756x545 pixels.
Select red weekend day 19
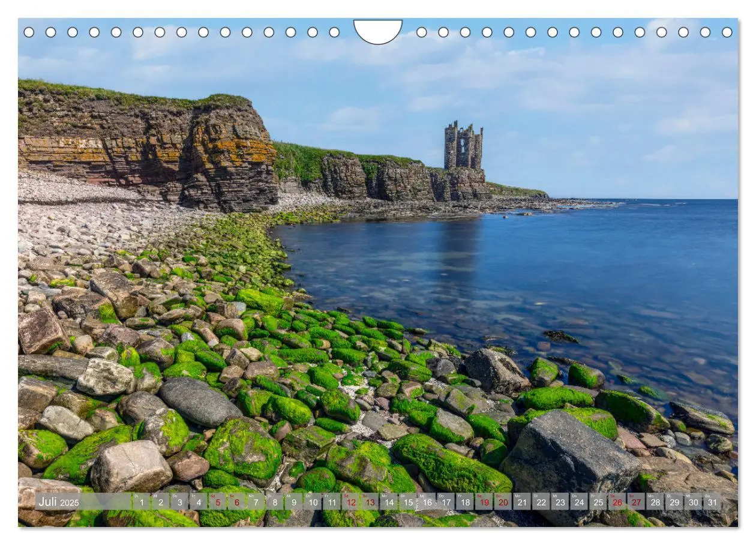[484, 502]
